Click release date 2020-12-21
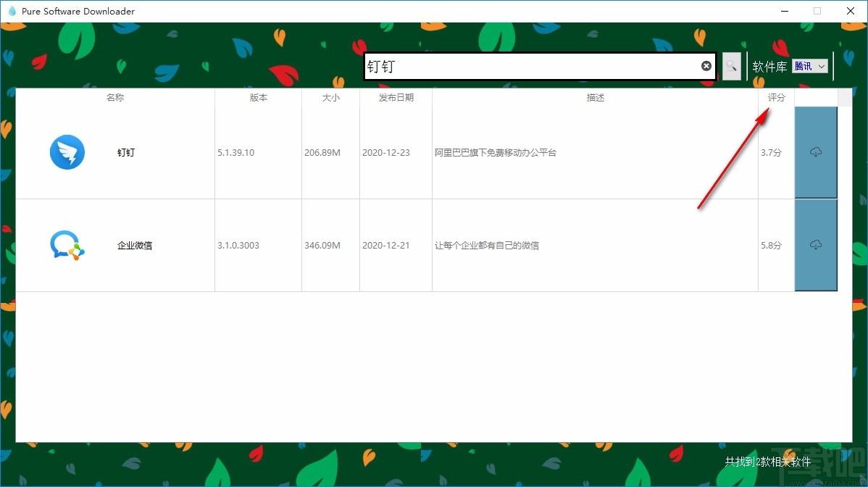The image size is (868, 487). (x=386, y=245)
